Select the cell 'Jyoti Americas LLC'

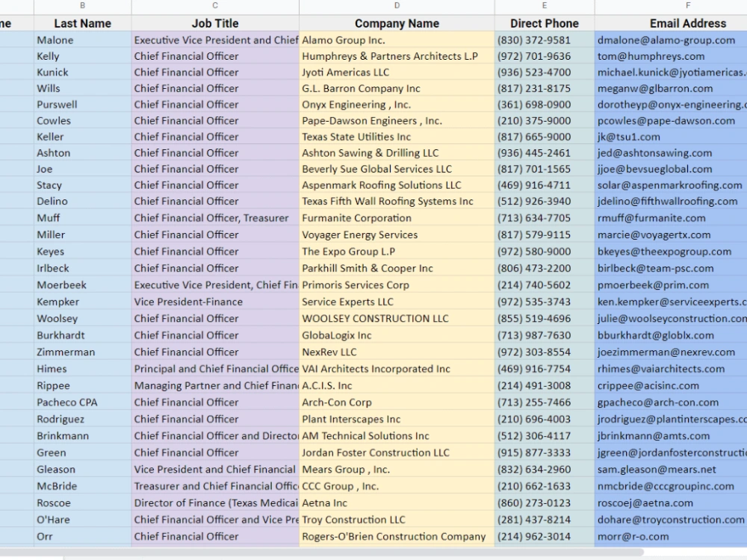[397, 72]
